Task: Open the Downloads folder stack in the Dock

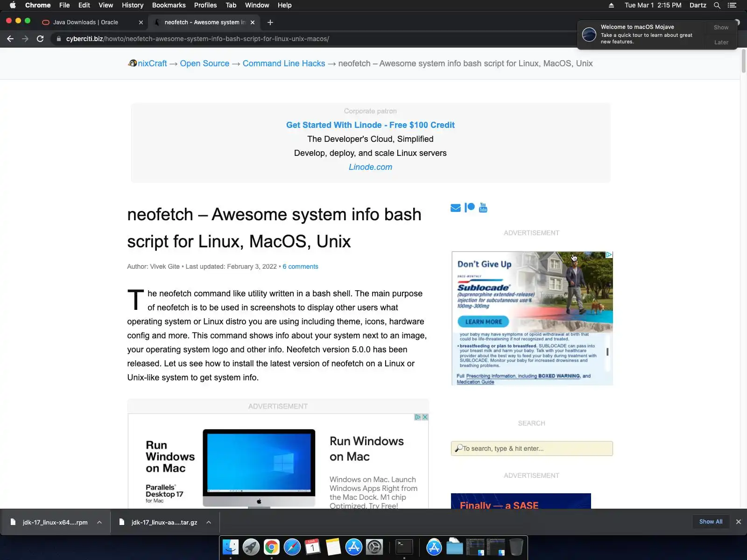Action: point(454,547)
